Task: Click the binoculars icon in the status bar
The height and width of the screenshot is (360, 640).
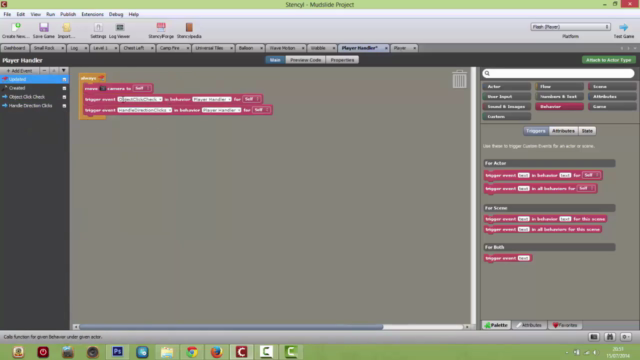Action: tap(610, 337)
